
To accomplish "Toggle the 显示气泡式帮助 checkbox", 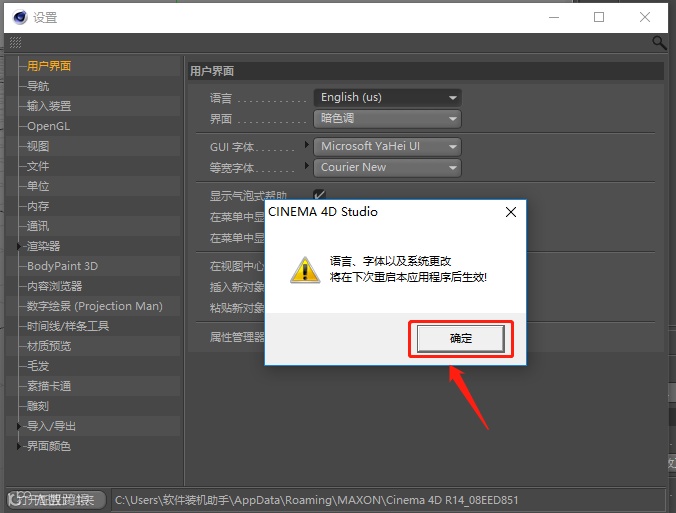I will 319,194.
